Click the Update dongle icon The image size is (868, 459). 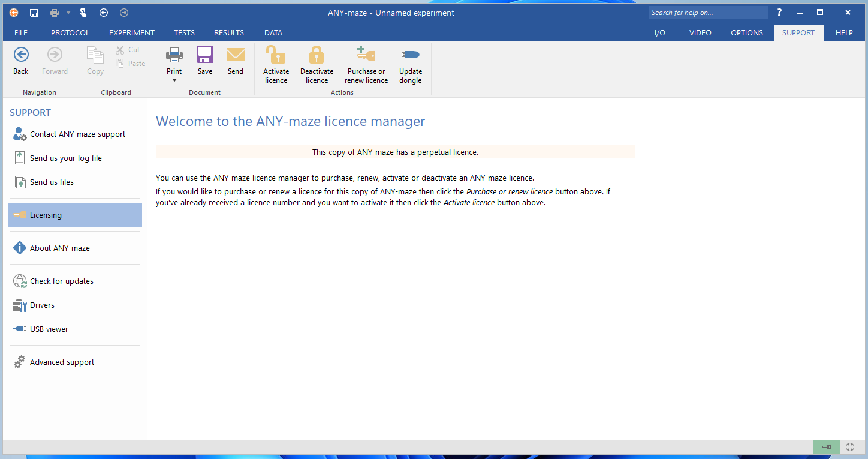[411, 55]
